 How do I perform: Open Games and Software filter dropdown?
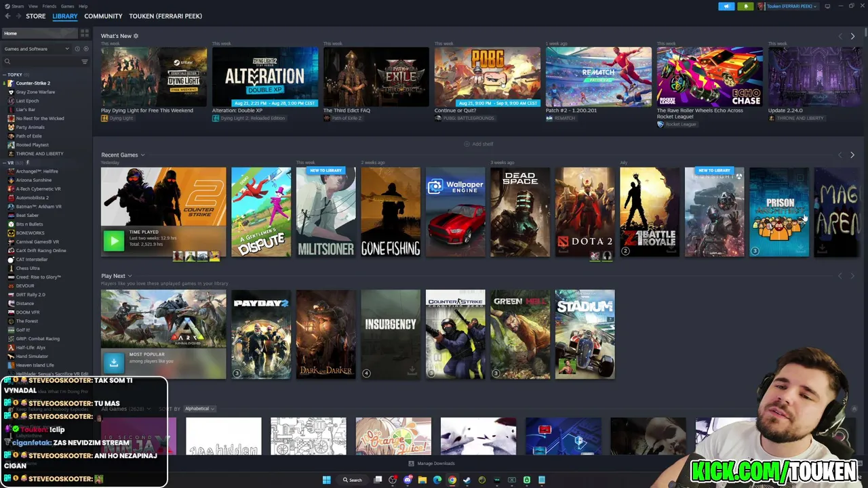37,49
